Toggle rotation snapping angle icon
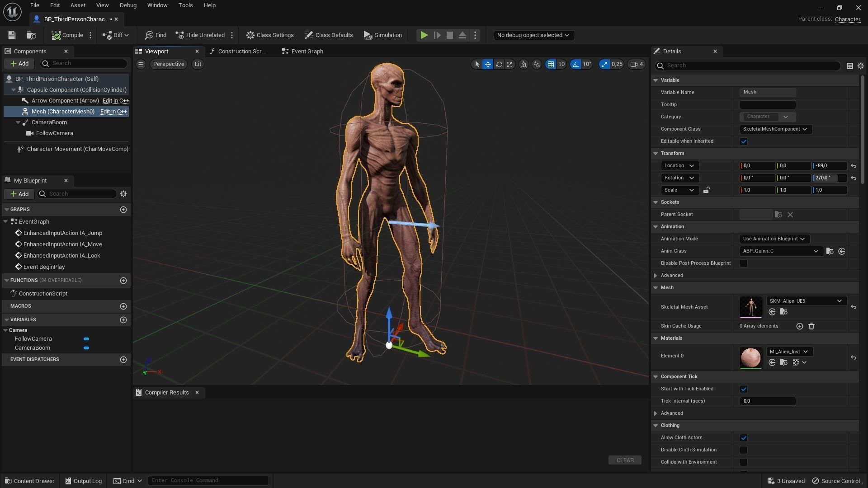Screen dimensions: 868x488 click(575, 64)
